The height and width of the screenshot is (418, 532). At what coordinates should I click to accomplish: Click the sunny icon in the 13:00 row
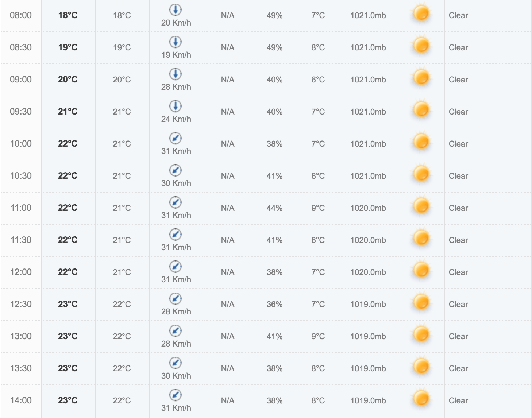click(x=421, y=335)
